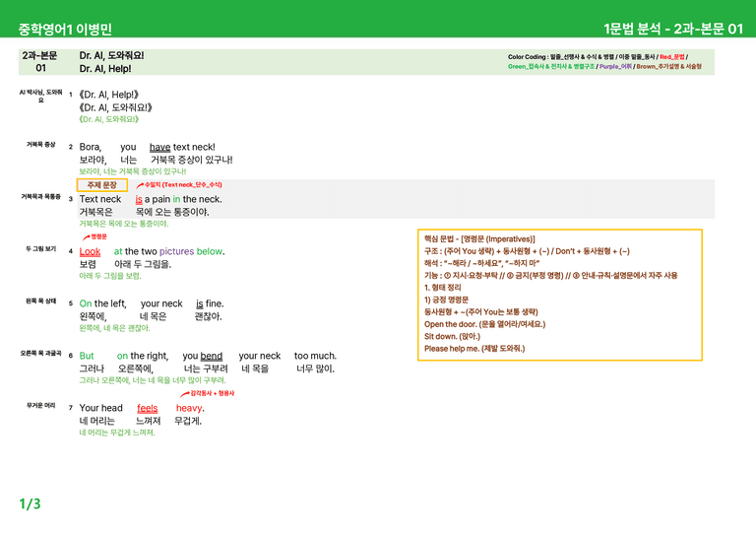Viewport: 756px width, 535px height.
Task: Click the page number "1/3"
Action: pos(30,504)
